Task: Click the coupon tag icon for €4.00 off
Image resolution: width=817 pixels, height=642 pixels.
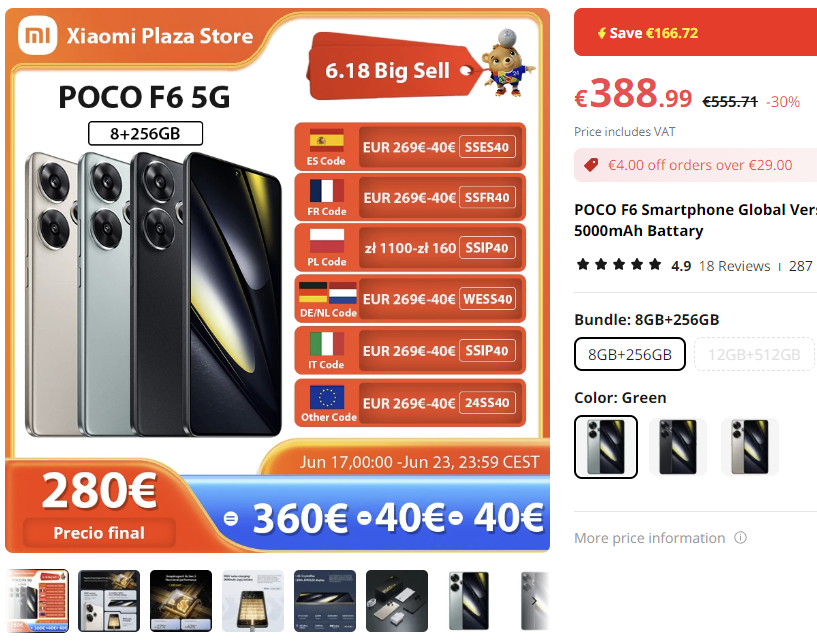Action: [x=591, y=165]
